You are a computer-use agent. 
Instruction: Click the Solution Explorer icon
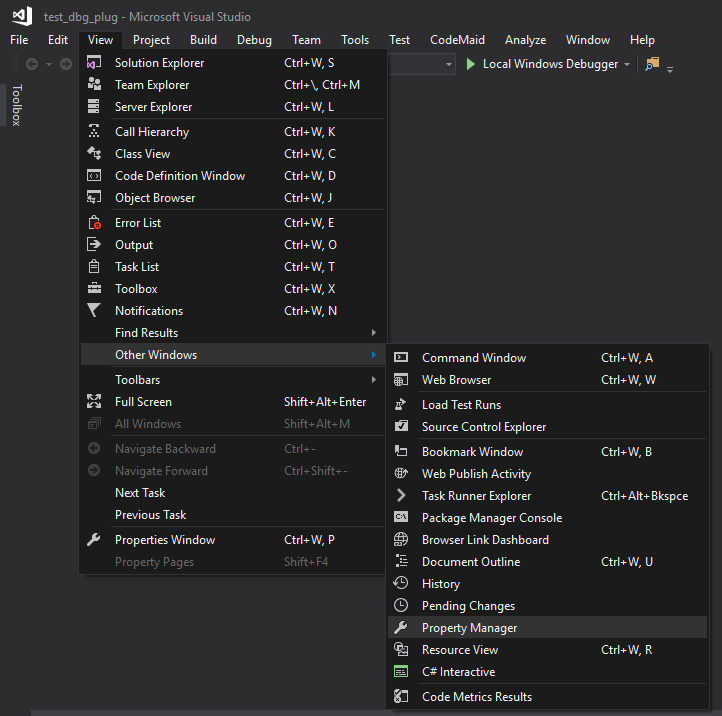coord(94,62)
